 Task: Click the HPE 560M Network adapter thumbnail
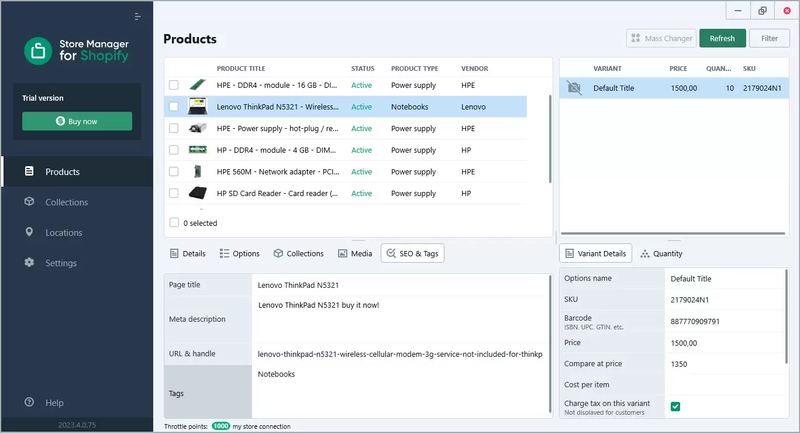click(197, 172)
